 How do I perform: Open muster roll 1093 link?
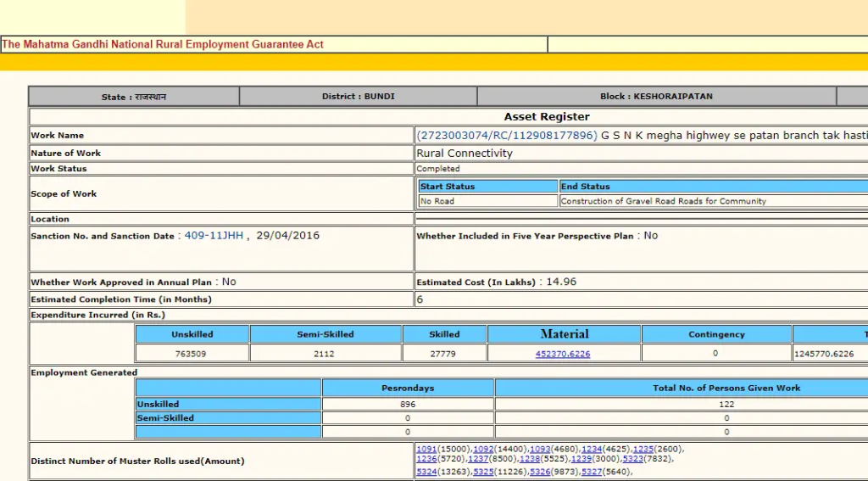click(540, 449)
